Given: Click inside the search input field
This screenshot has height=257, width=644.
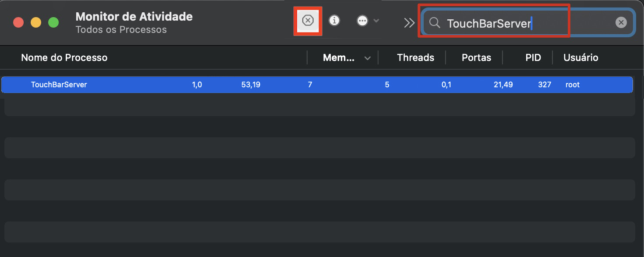Looking at the screenshot, I should pyautogui.click(x=504, y=22).
